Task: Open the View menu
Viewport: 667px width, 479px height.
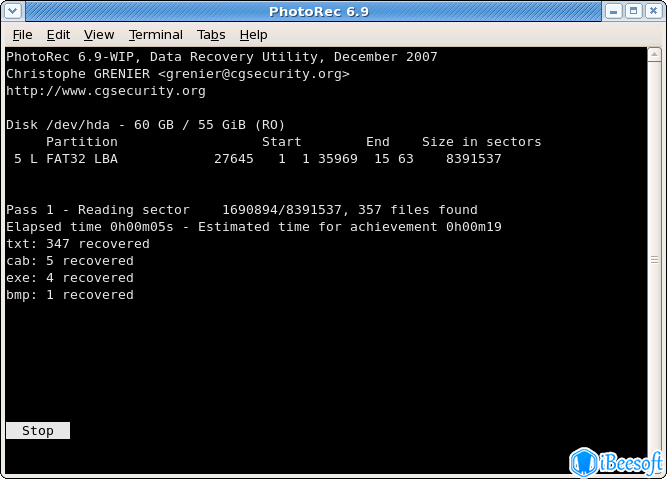Action: pos(99,35)
